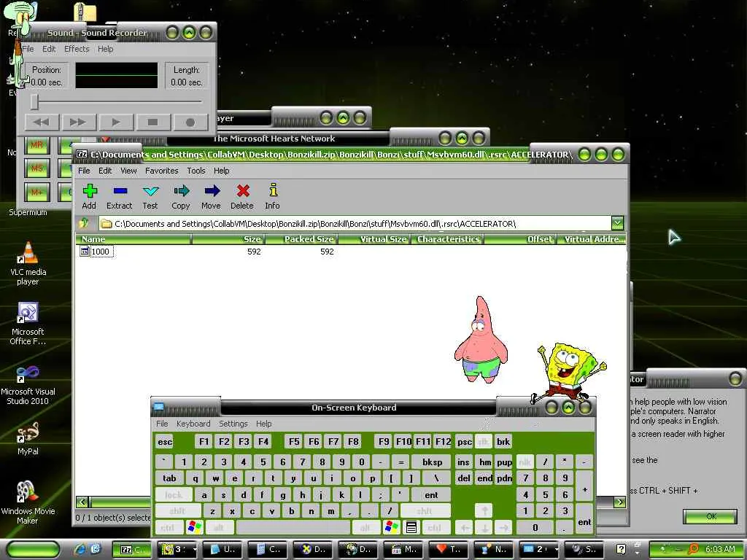Toggle the right ctrl key on keyboard

coord(435,527)
